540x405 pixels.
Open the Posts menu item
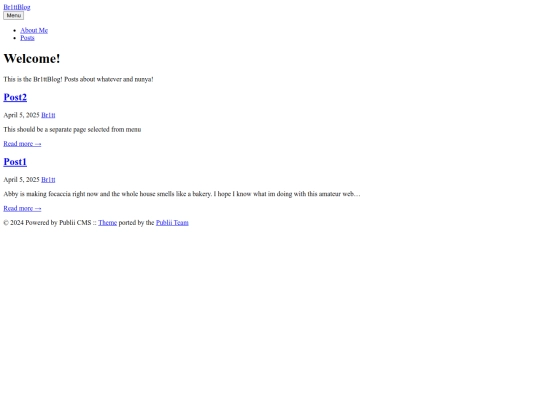27,38
